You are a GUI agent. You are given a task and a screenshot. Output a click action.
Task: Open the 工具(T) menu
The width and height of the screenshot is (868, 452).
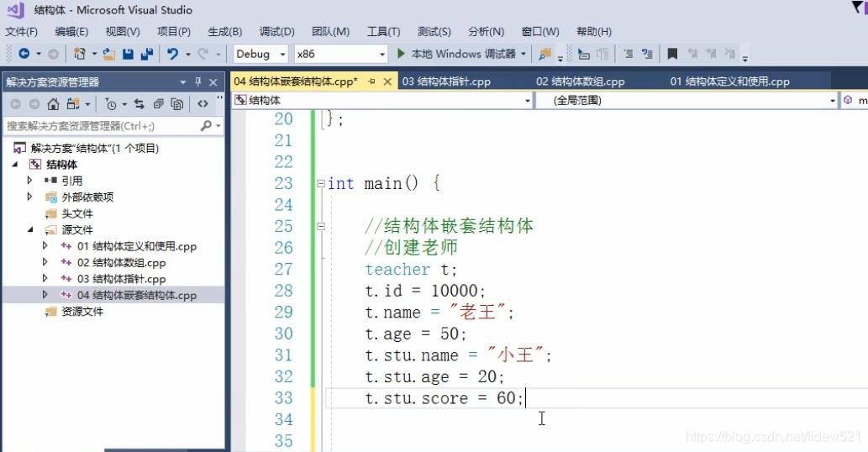coord(383,32)
